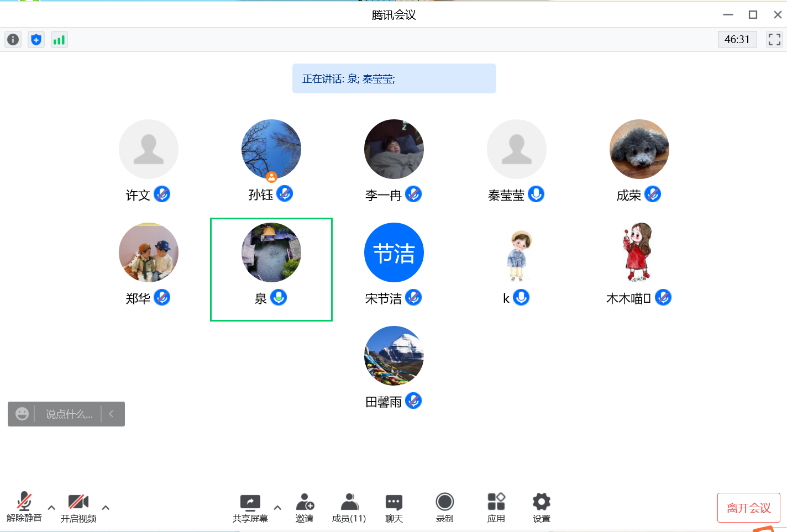The height and width of the screenshot is (532, 787).
Task: Expand video options arrow next to 开启视频
Action: 106,508
